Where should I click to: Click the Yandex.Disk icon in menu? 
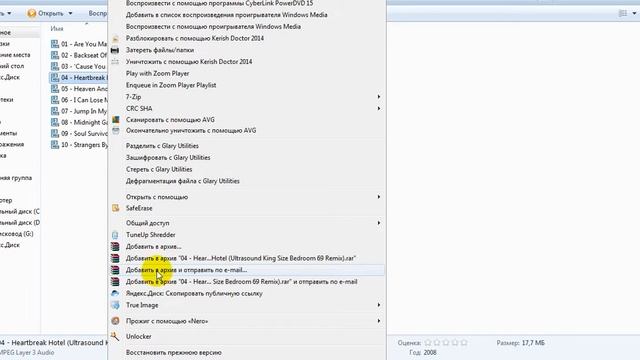pyautogui.click(x=115, y=293)
